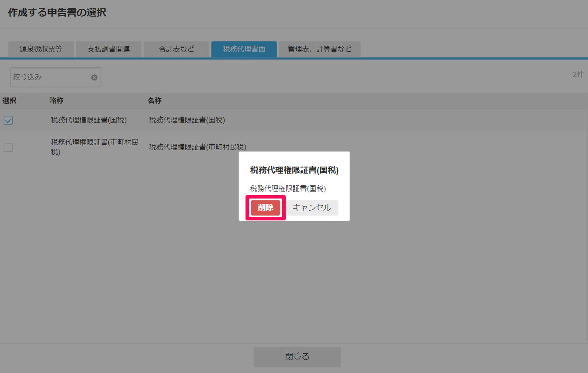588x373 pixels.
Task: Click 税務代理権限証書(市町村民税) in the 名称 column
Action: point(197,147)
